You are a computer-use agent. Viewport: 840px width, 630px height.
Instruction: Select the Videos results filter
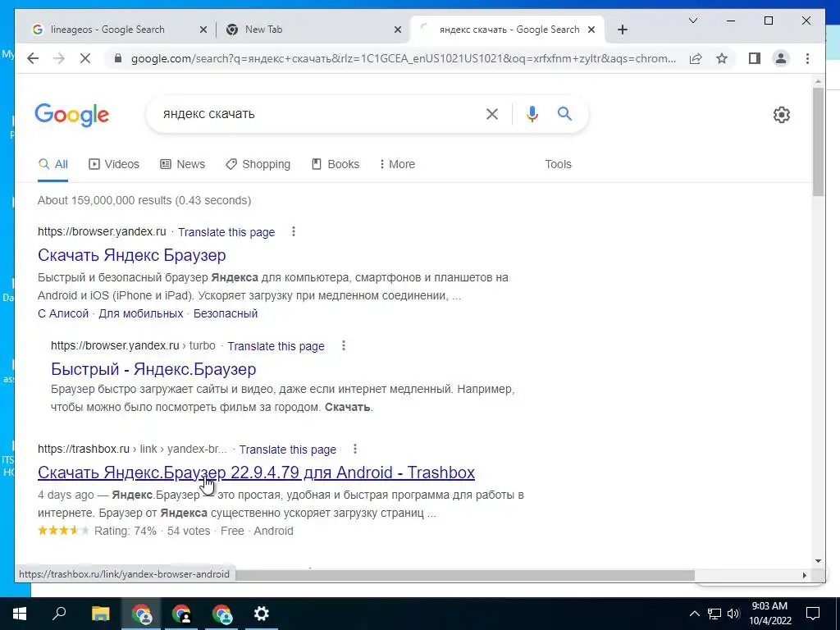coord(113,164)
